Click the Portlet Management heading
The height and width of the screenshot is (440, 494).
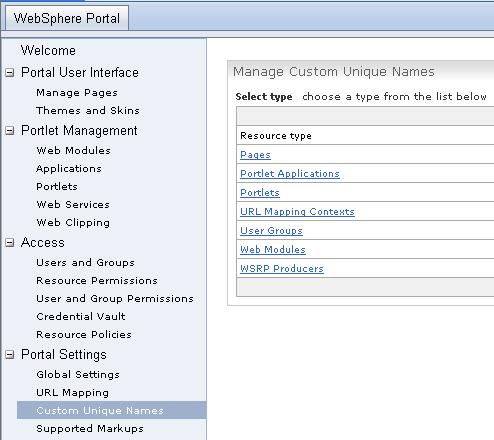tap(79, 131)
